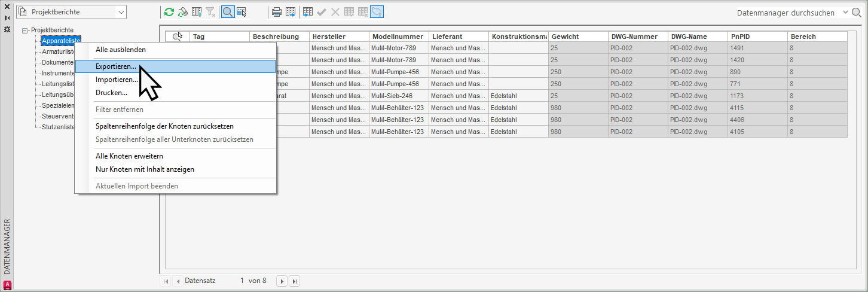Choose Exportieren... from the context menu
The image size is (868, 292).
pos(116,66)
